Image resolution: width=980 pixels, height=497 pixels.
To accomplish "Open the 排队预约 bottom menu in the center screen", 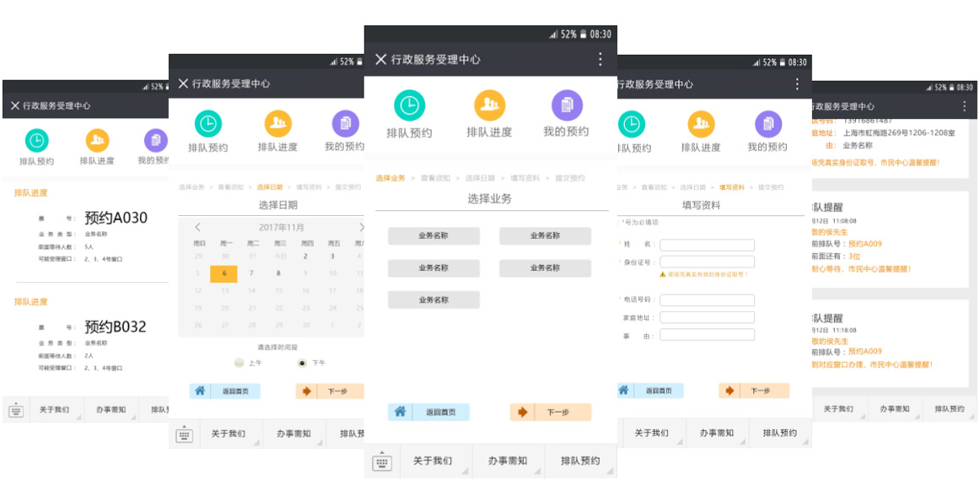I will click(x=580, y=461).
